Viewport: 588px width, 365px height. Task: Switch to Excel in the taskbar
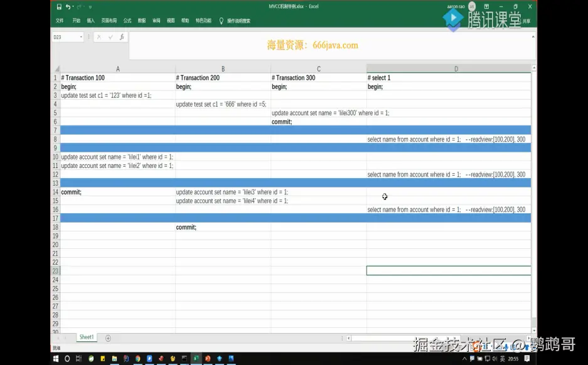[x=196, y=359]
